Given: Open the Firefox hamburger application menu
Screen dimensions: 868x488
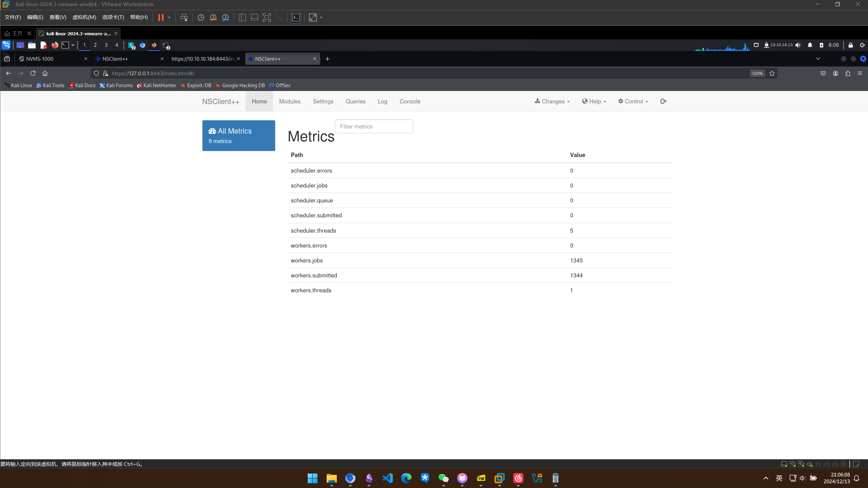Looking at the screenshot, I should [860, 73].
